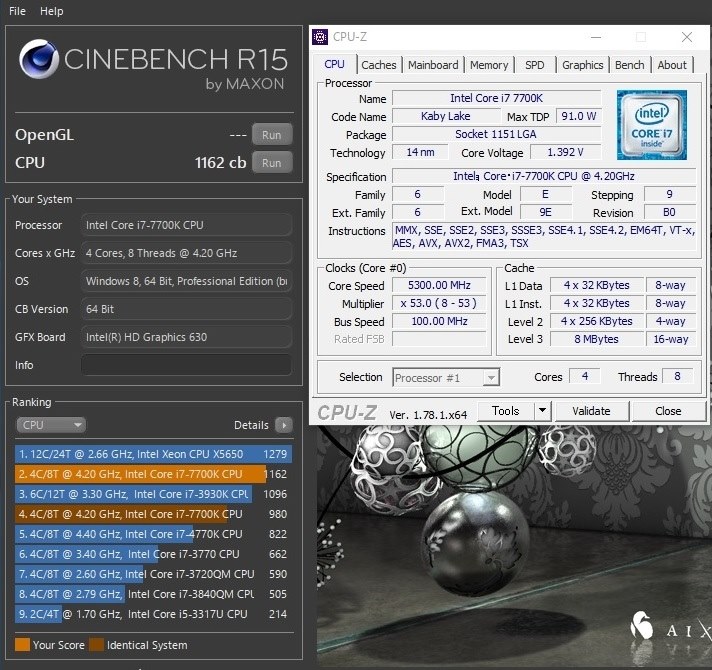This screenshot has width=712, height=670.
Task: Click the Validate button
Action: [591, 410]
